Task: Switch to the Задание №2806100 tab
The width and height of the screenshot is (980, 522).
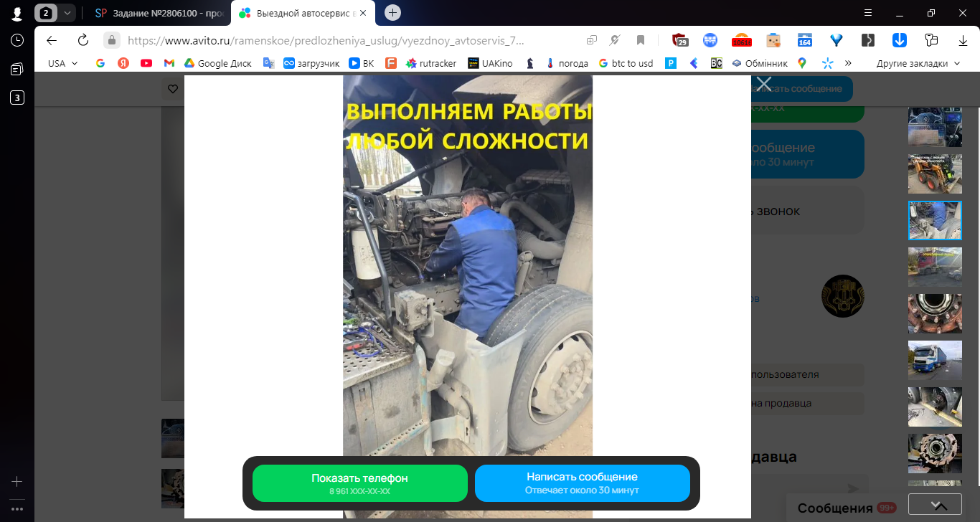Action: click(159, 13)
